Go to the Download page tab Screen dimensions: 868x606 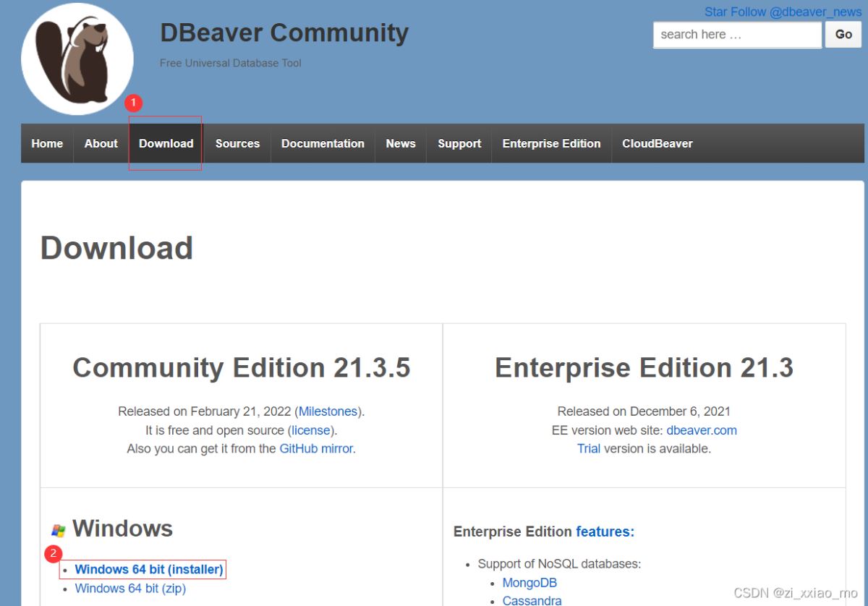pos(166,143)
